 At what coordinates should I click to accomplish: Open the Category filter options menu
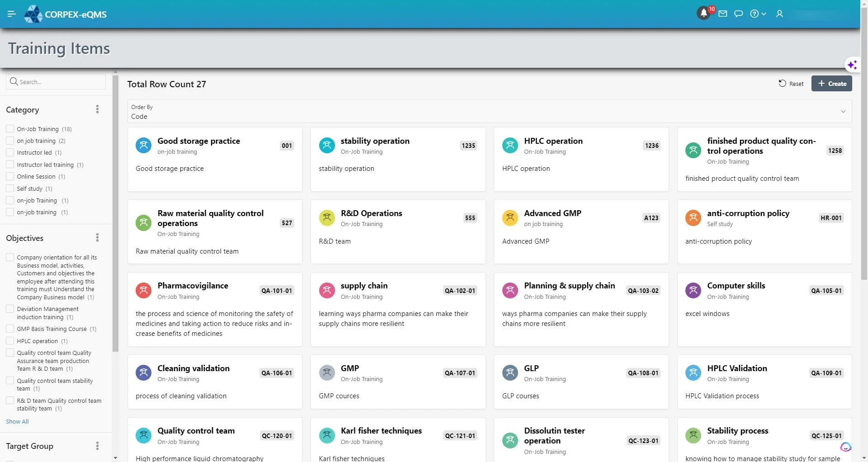[97, 109]
